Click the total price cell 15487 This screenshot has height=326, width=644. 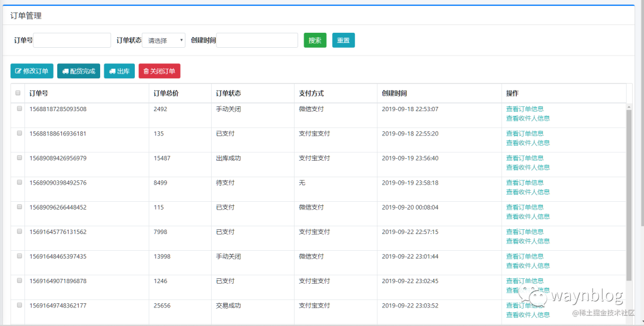point(162,158)
